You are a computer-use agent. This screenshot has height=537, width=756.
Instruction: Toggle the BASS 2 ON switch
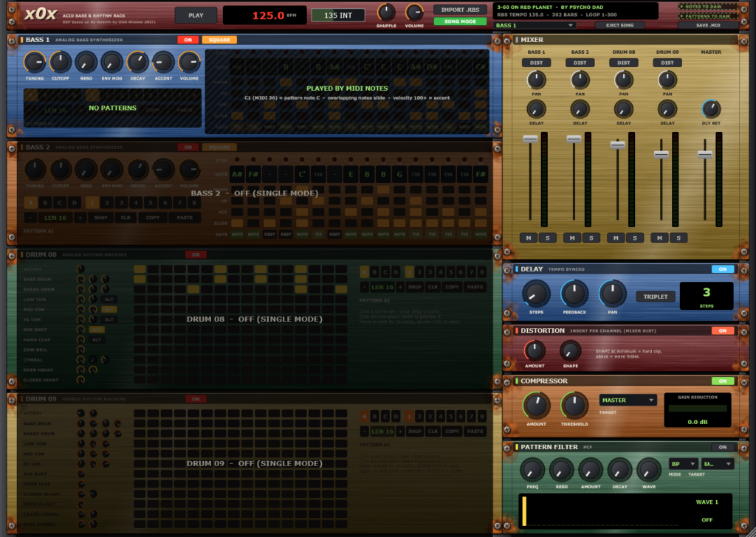tap(188, 148)
